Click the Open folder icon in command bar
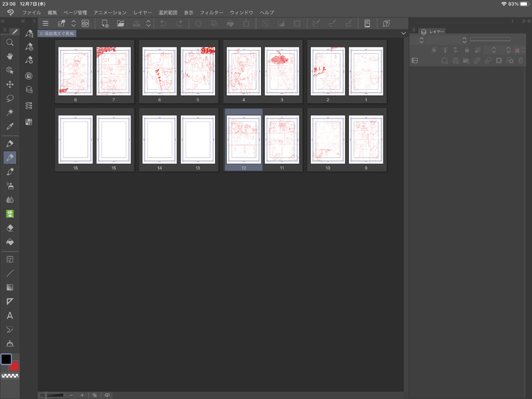 coord(121,23)
